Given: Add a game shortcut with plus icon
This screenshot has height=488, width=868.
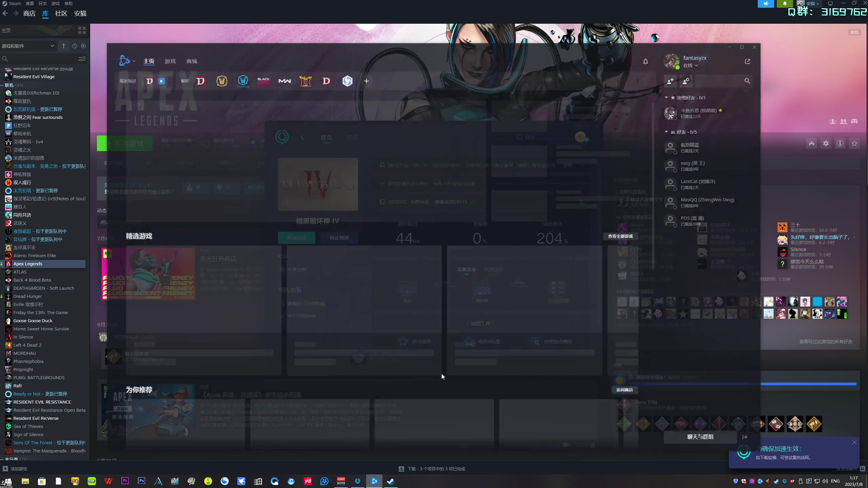Looking at the screenshot, I should click(366, 81).
